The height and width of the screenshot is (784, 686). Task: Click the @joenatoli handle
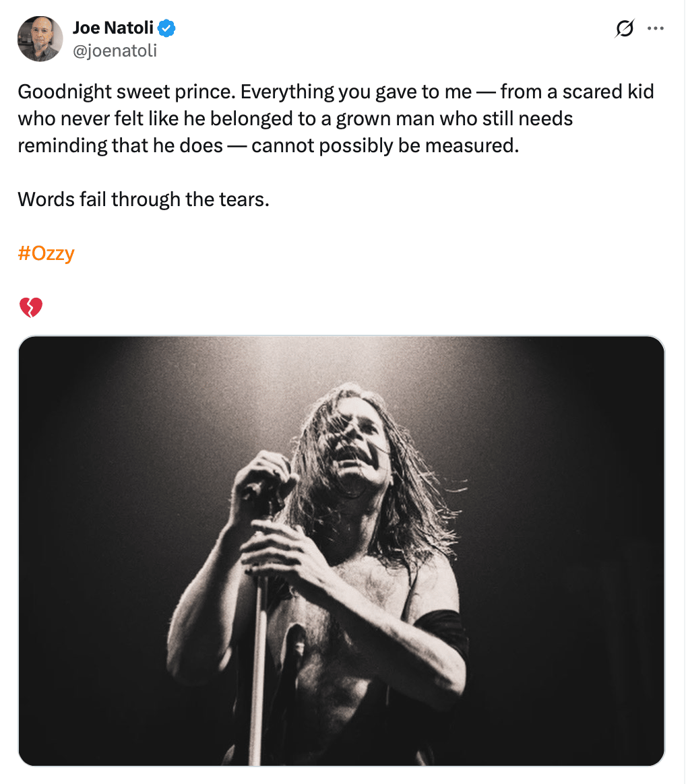115,51
